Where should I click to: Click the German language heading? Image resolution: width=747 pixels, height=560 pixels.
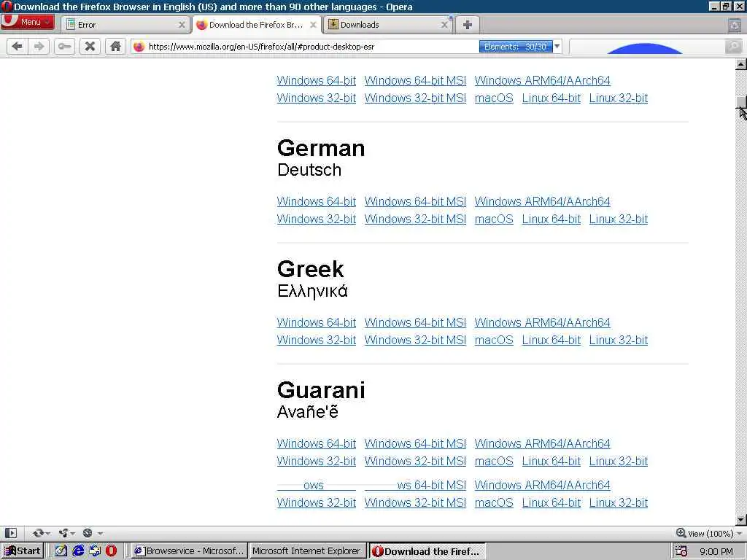[x=321, y=148]
